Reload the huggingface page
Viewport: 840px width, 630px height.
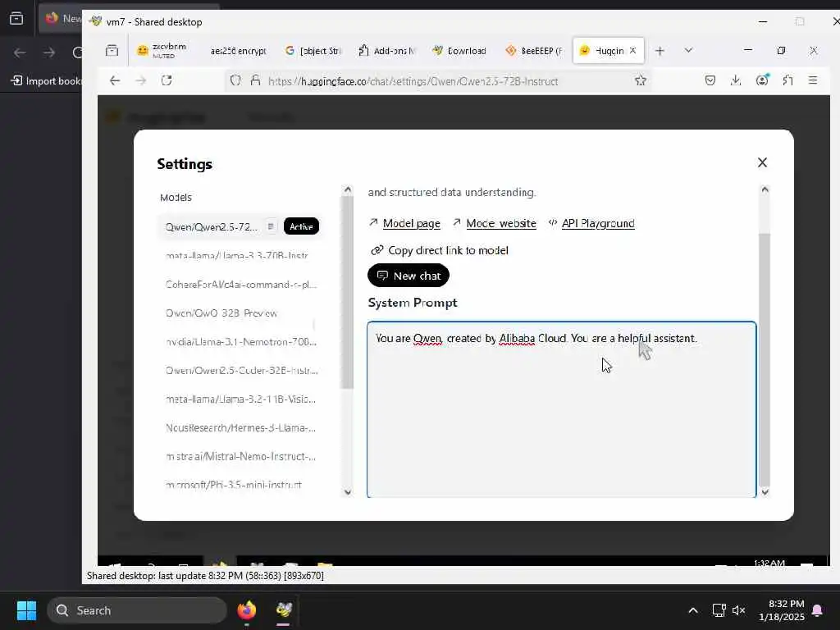pyautogui.click(x=167, y=81)
